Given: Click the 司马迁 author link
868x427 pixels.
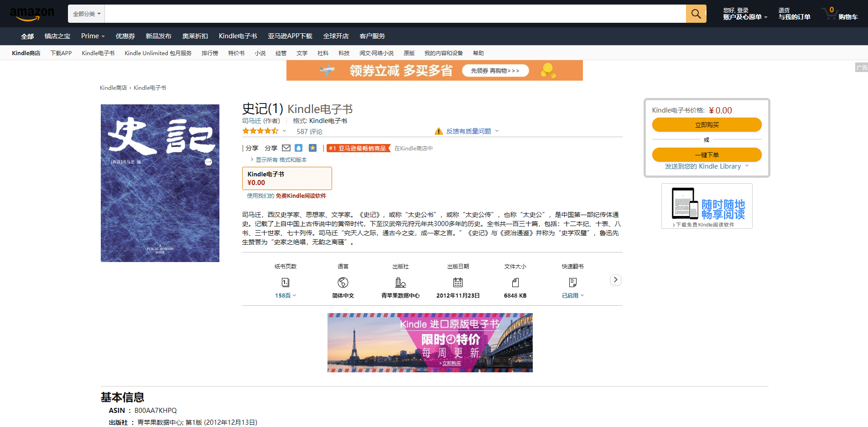Looking at the screenshot, I should pyautogui.click(x=252, y=121).
